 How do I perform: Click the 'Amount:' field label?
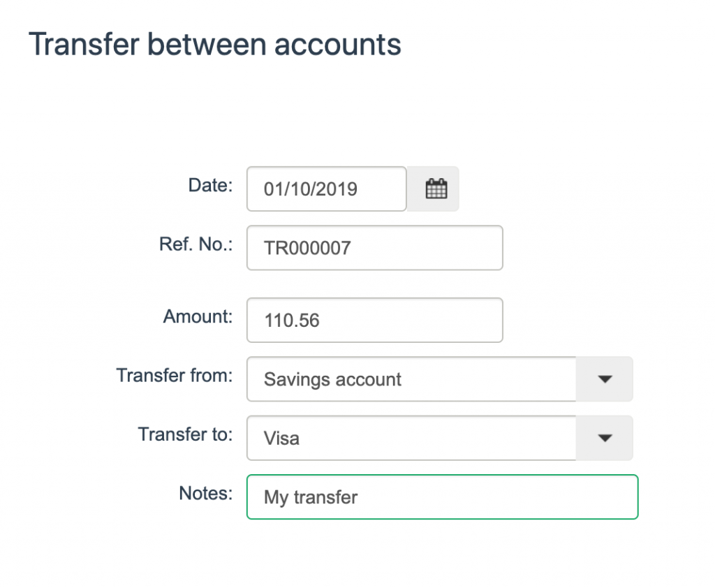tap(198, 316)
